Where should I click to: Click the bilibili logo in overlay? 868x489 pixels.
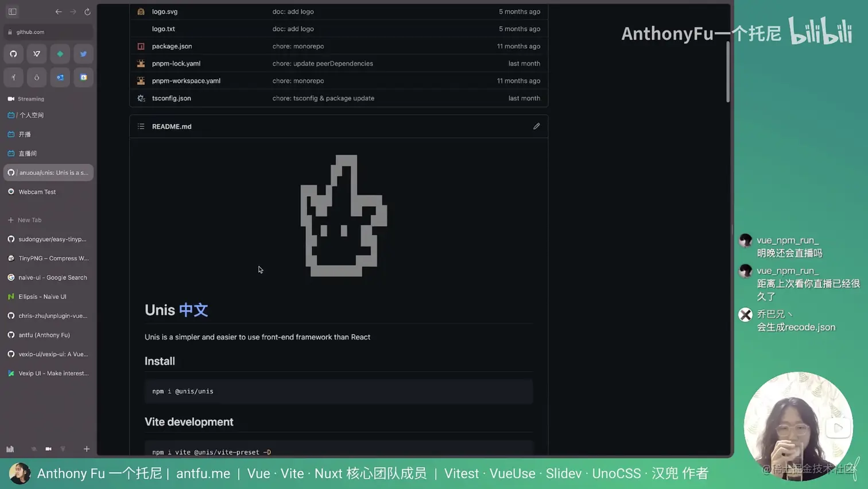point(820,31)
